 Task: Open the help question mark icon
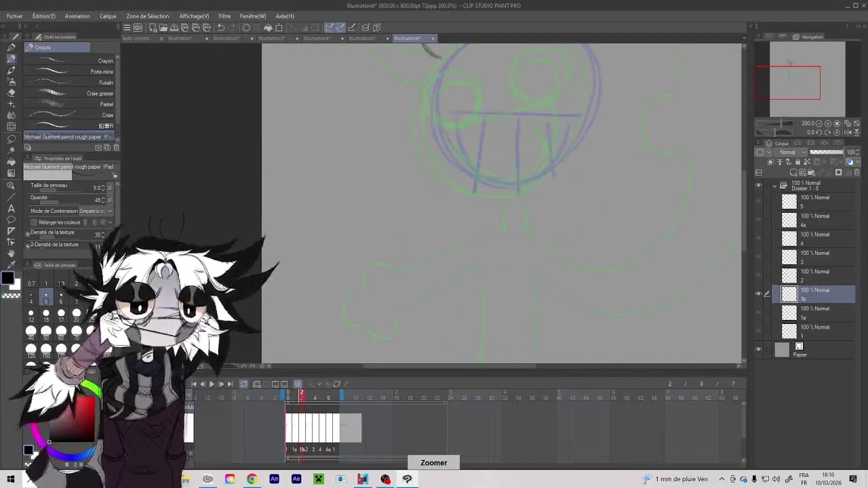377,28
